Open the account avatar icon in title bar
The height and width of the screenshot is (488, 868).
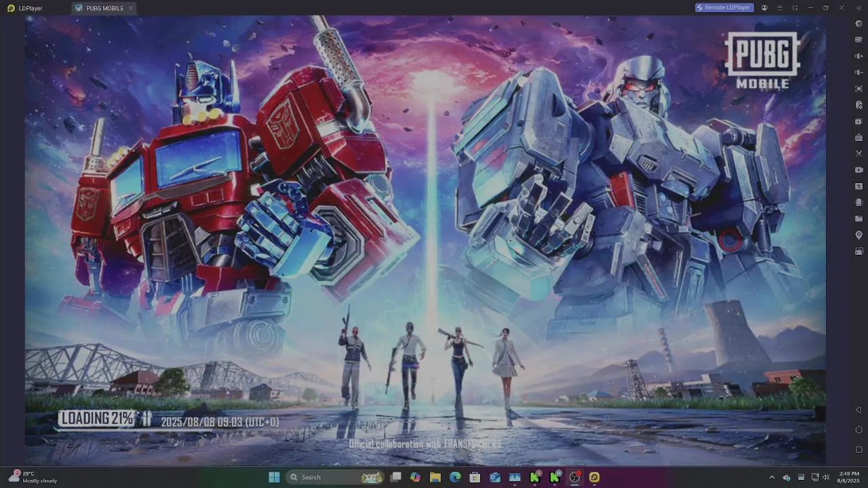764,8
